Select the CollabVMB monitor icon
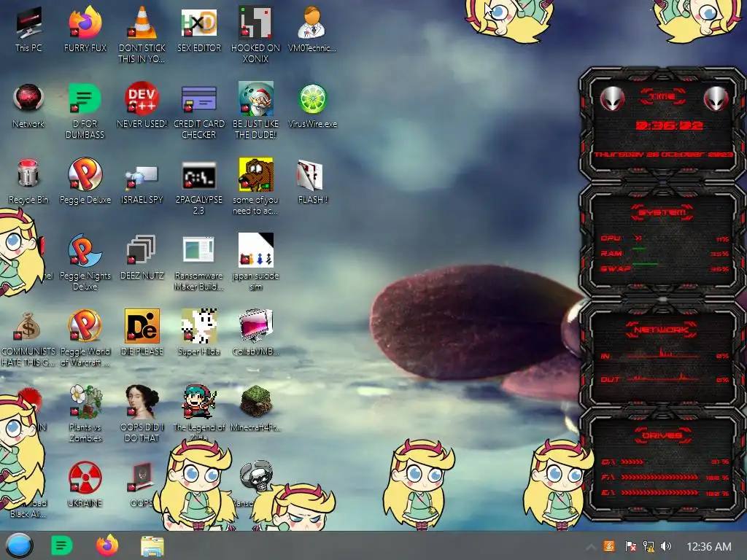The height and width of the screenshot is (560, 747). click(256, 326)
